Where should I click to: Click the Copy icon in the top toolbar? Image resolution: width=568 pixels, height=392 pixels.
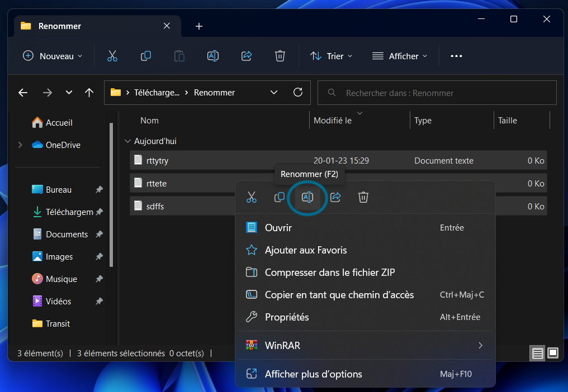(145, 56)
